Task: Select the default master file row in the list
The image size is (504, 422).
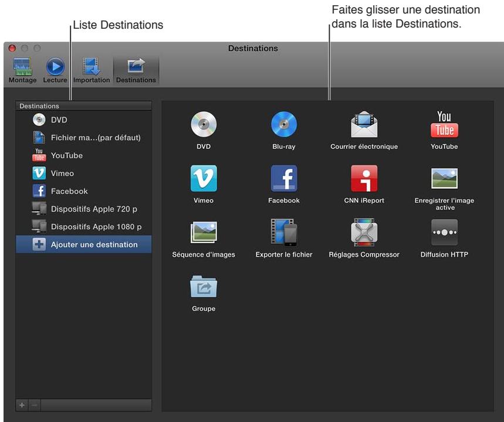Action: tap(83, 138)
